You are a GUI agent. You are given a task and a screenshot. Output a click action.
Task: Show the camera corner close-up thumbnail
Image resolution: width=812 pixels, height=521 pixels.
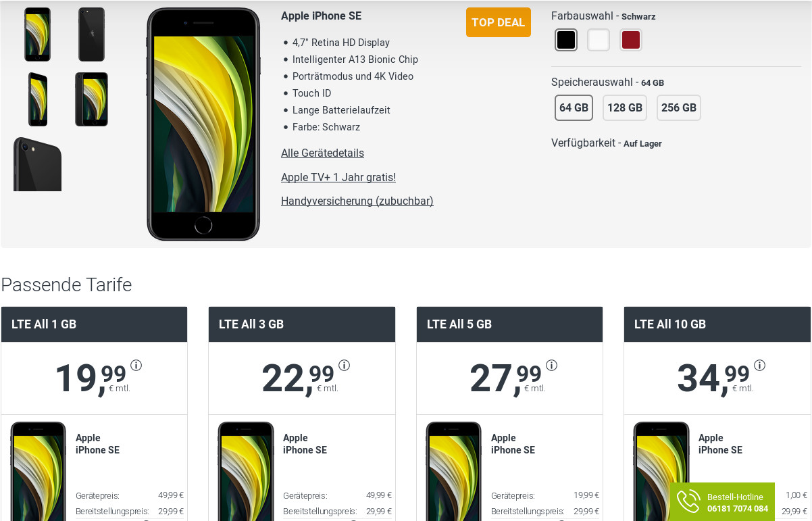tap(38, 164)
